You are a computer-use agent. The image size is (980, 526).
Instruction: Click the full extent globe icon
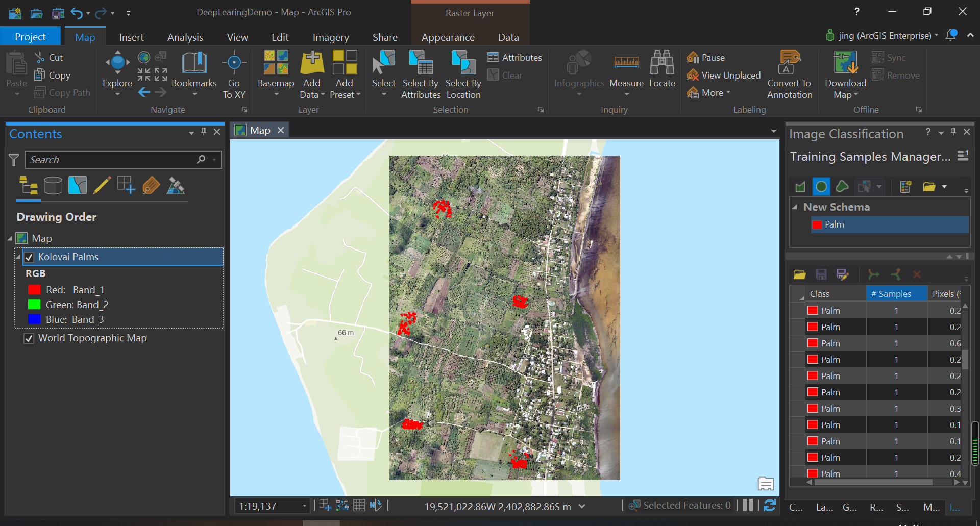coord(144,57)
